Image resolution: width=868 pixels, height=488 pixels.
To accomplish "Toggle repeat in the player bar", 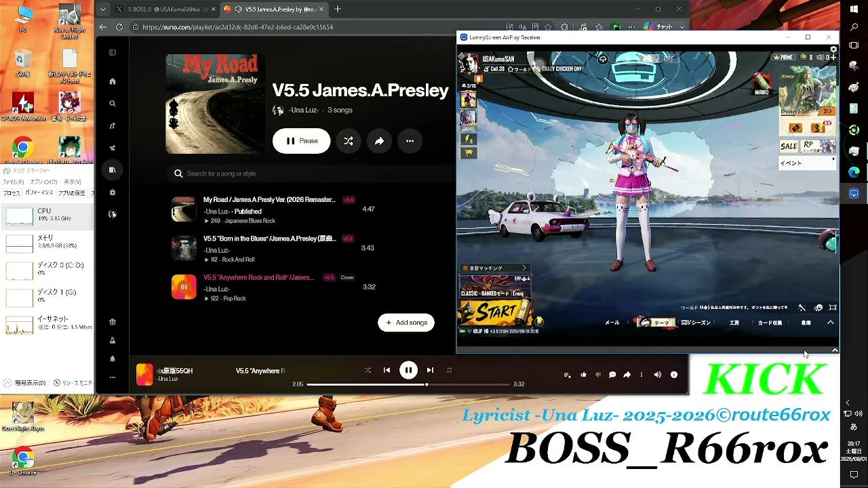I will coord(449,370).
